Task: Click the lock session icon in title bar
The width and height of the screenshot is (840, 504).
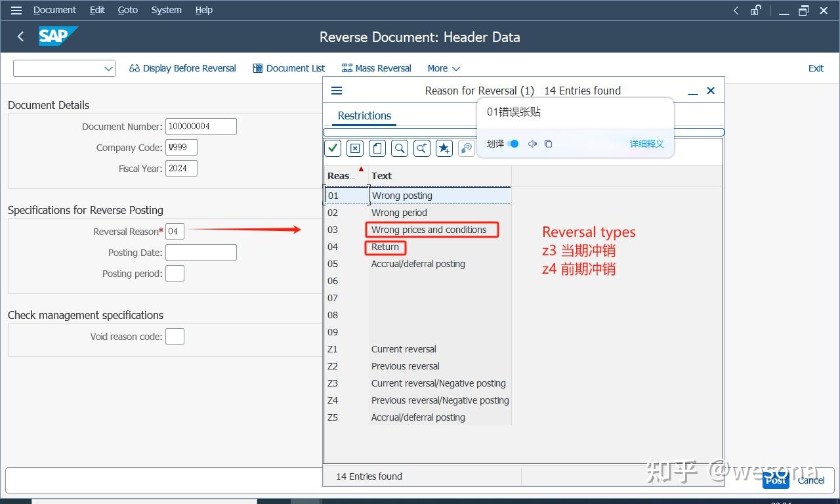Action: click(x=756, y=10)
